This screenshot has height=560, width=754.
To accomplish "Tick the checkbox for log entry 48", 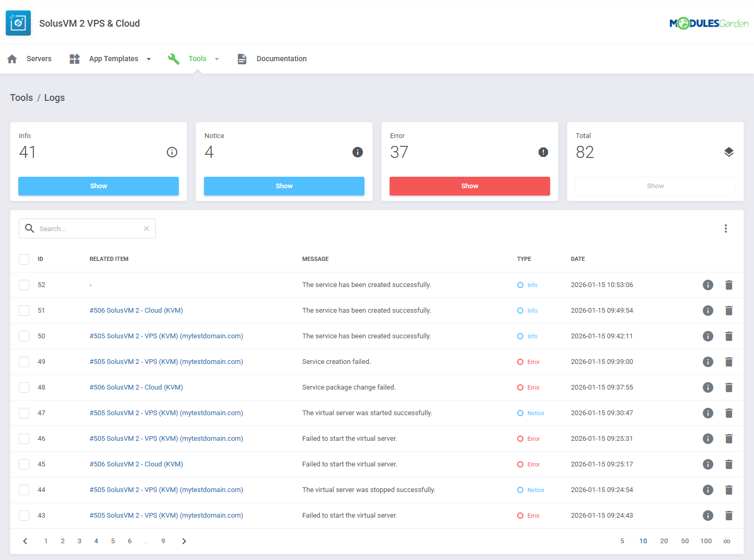I will 24,387.
